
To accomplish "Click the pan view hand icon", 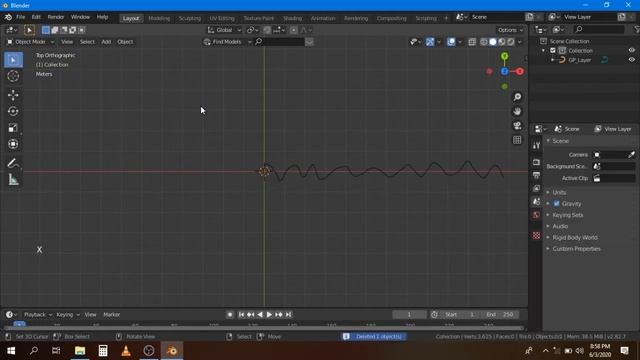I will [517, 111].
